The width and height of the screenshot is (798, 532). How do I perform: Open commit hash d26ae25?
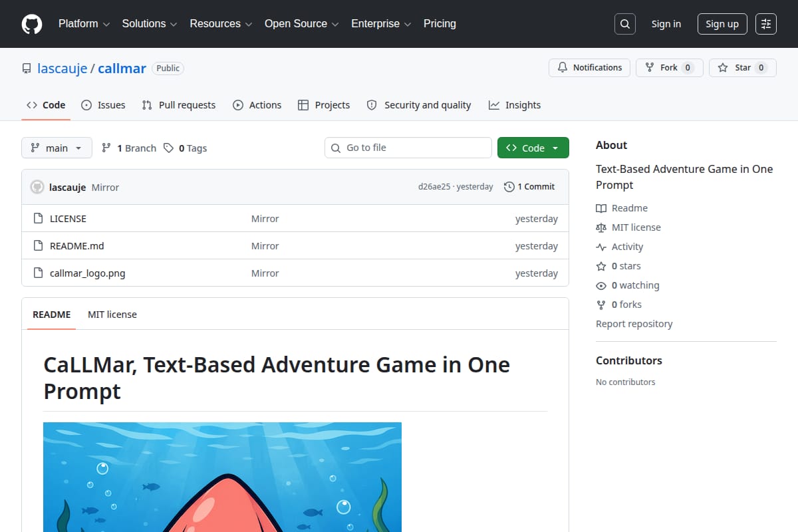pos(434,187)
